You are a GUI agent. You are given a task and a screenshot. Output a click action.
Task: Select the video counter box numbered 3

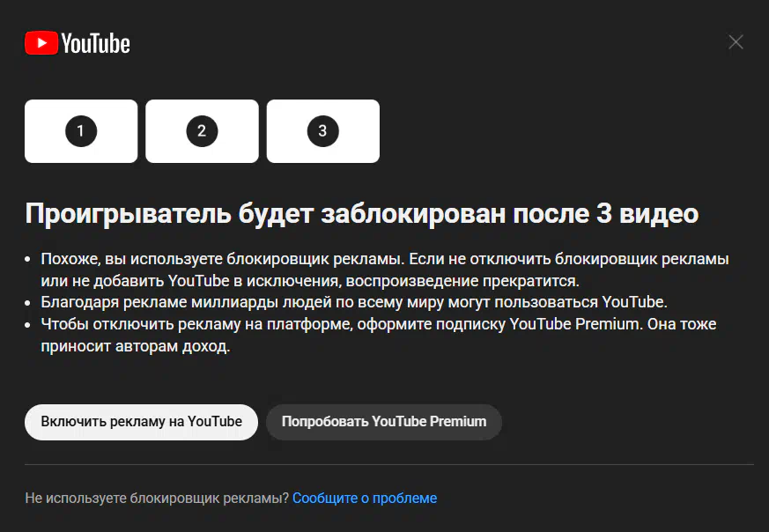(322, 131)
